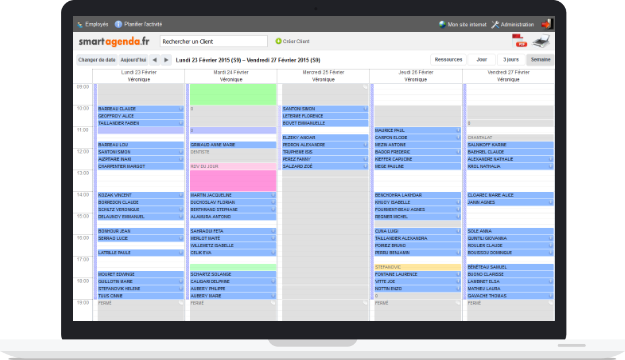Viewport: 625px width, 360px height.
Task: Click info icon on Monday's TAILLANDIER FABIEN appointment
Action: point(181,123)
